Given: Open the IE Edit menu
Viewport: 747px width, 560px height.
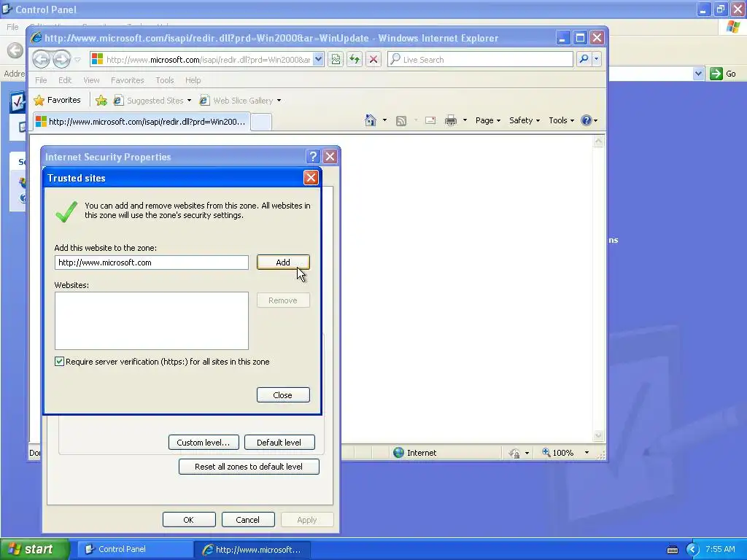Looking at the screenshot, I should [x=65, y=80].
